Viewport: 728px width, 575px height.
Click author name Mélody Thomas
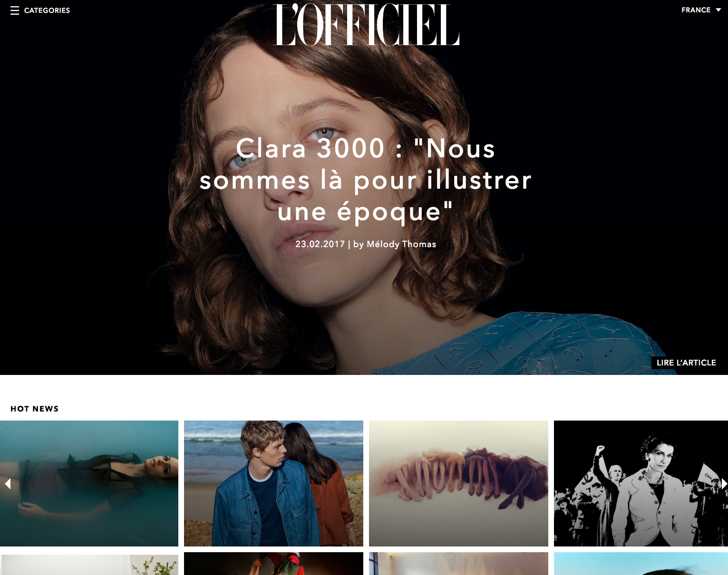coord(401,244)
